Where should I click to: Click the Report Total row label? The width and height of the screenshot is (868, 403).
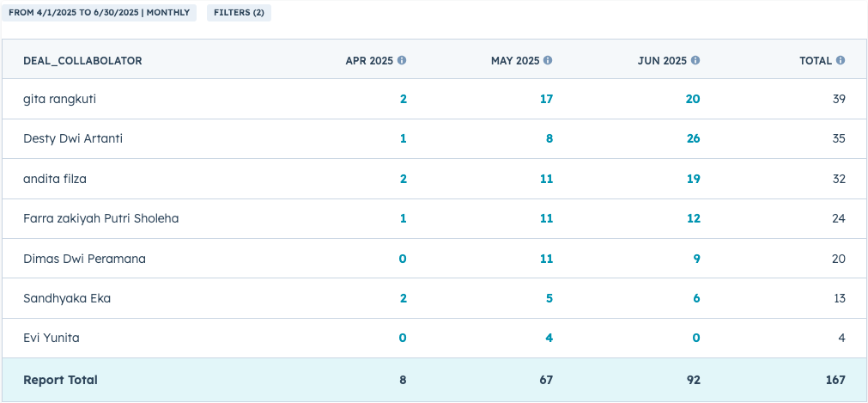(x=60, y=380)
